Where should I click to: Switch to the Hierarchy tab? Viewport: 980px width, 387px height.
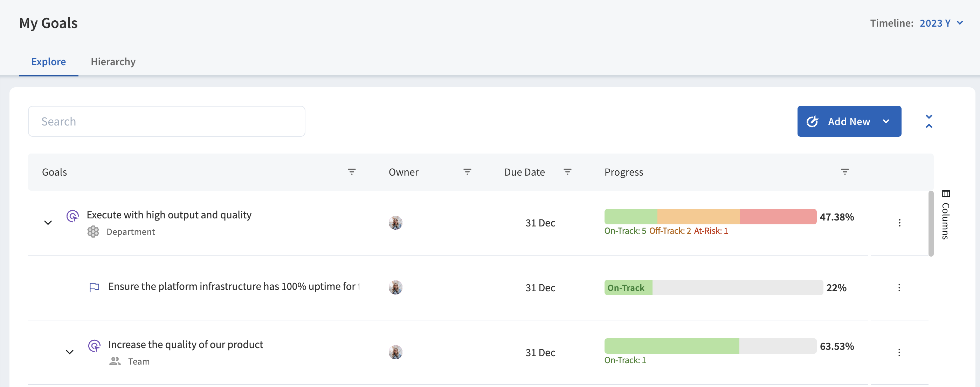coord(113,62)
